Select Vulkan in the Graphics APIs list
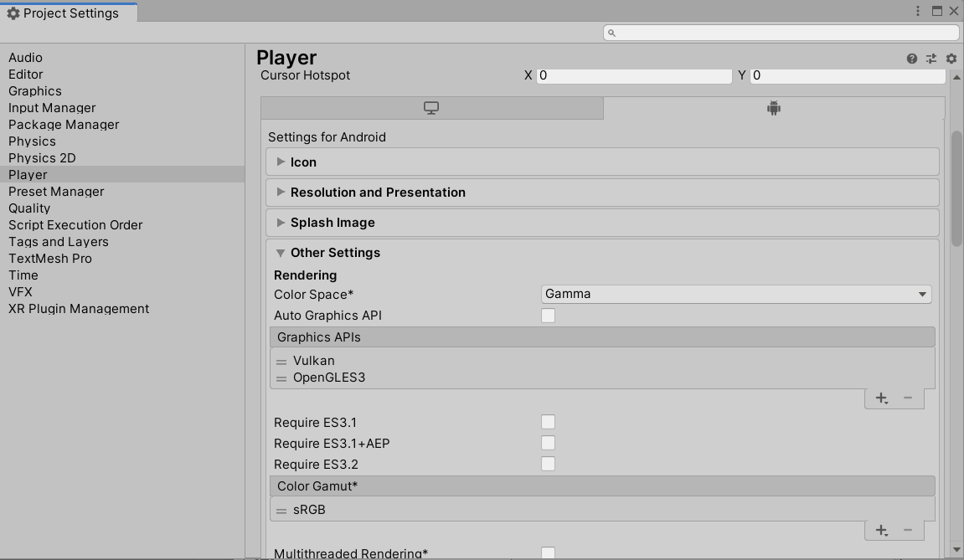The image size is (964, 560). click(313, 360)
